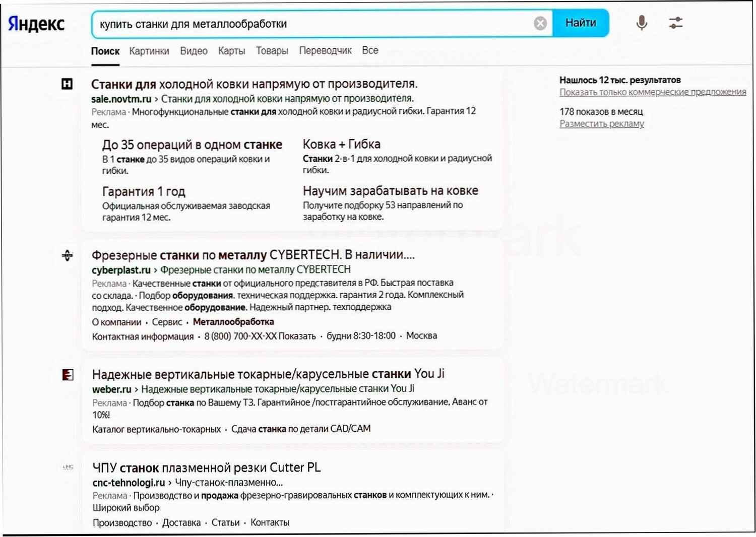This screenshot has height=537, width=756.
Task: Switch to the Картинки tab
Action: 149,50
